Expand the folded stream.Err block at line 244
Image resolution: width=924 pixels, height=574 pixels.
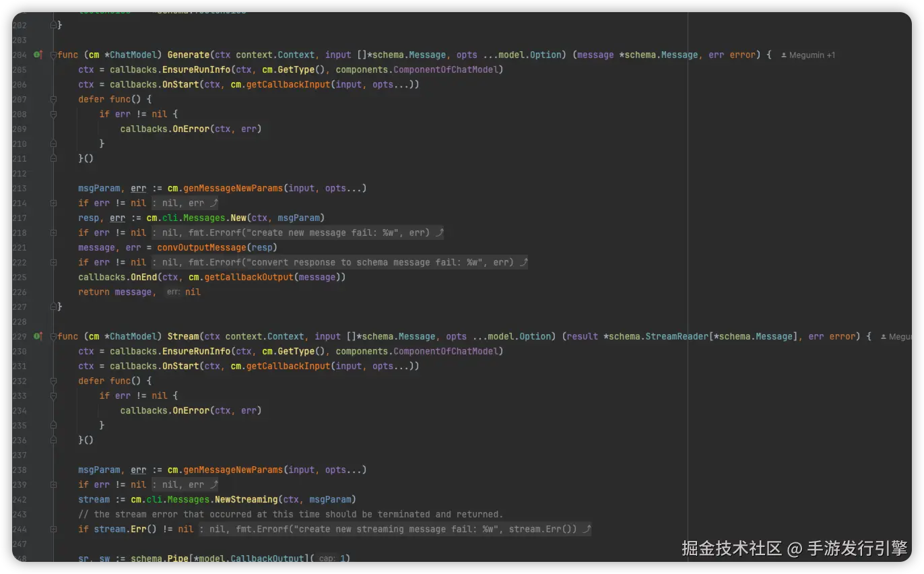[x=54, y=529]
